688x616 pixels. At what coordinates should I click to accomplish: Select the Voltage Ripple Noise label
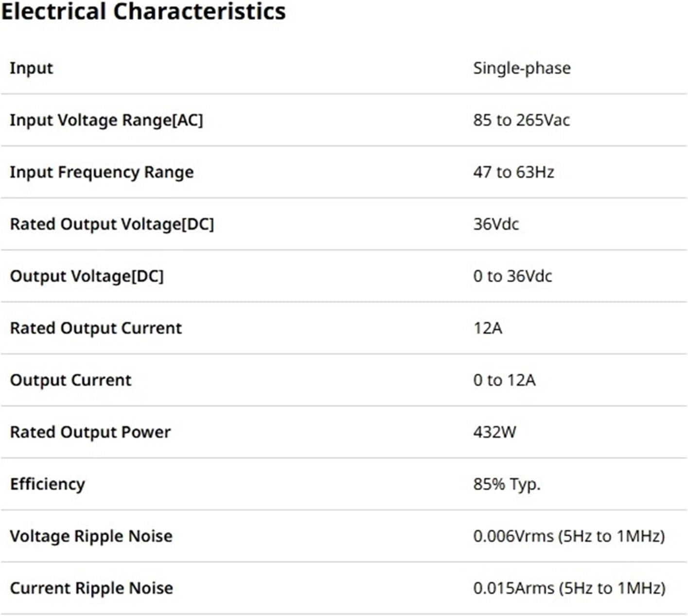(91, 536)
